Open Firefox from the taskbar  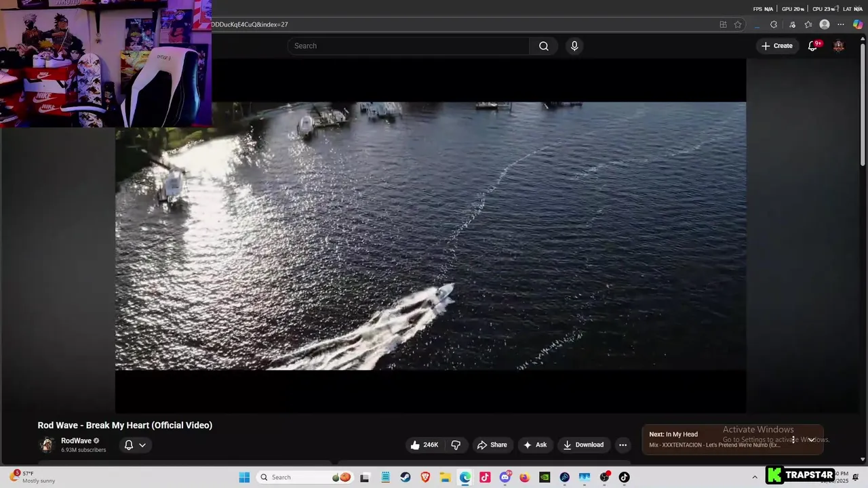(525, 477)
